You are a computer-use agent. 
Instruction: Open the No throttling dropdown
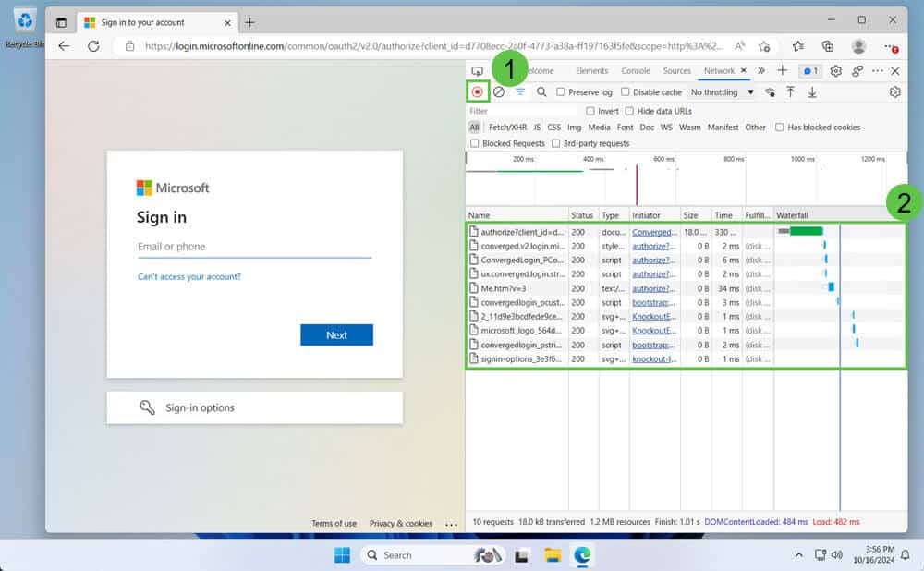[722, 91]
